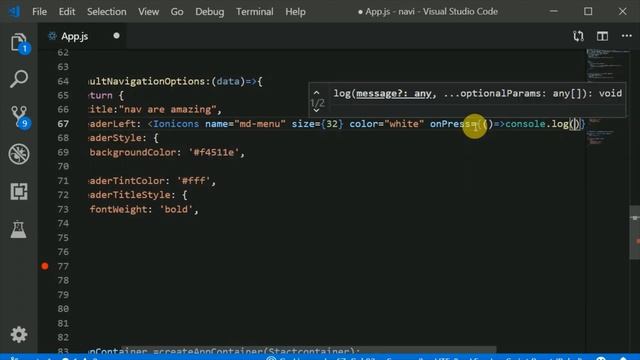Click 'message?: any' in the parameter hint

coord(393,93)
